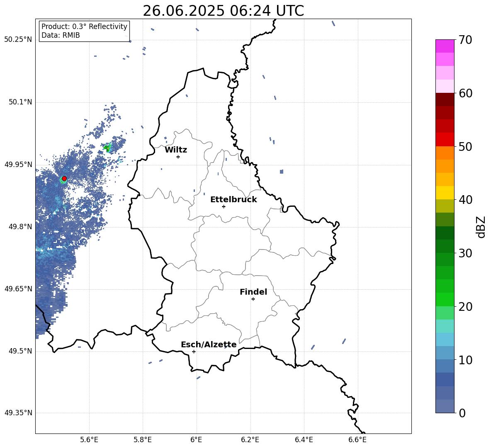Image resolution: width=491 pixels, height=448 pixels.
Task: Click the 0 label on the colorbar
Action: pos(462,413)
